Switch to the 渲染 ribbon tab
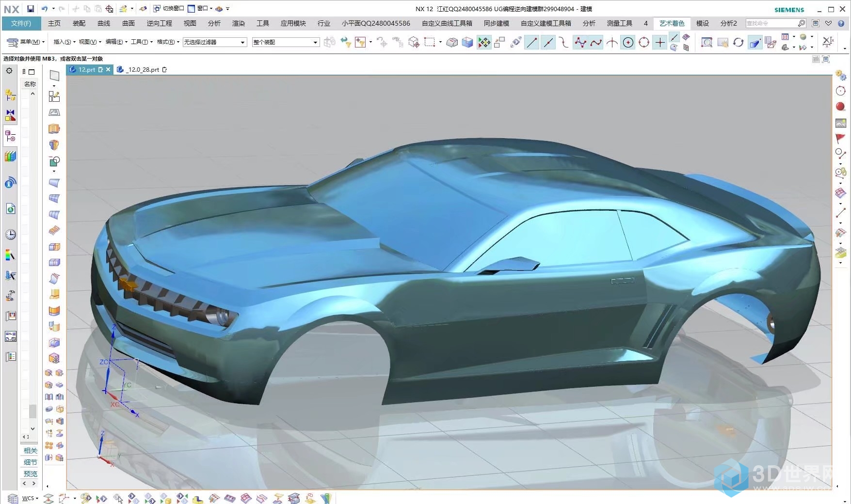Image resolution: width=851 pixels, height=504 pixels. 239,23
